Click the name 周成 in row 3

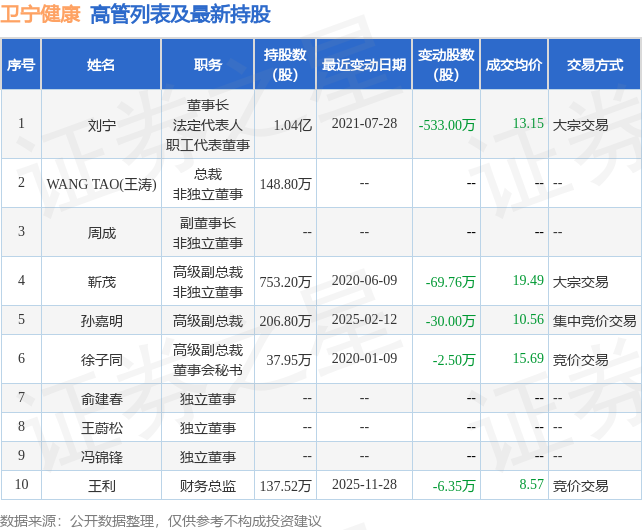click(102, 233)
